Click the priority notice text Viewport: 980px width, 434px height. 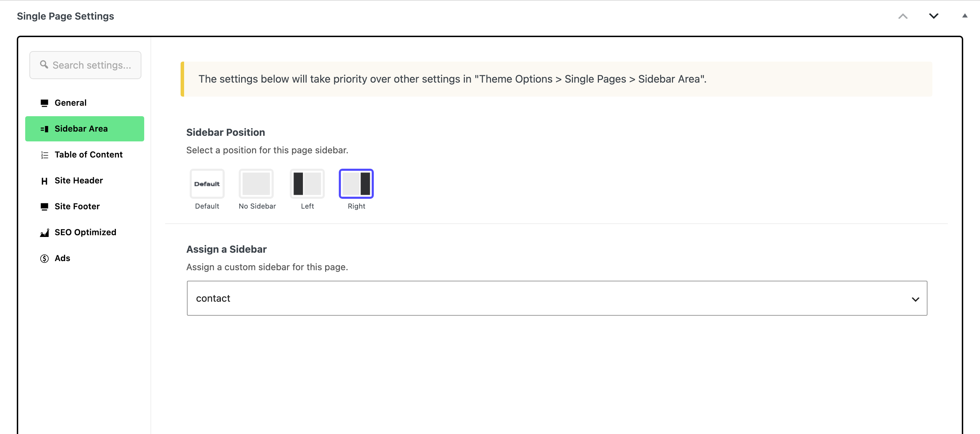(452, 79)
